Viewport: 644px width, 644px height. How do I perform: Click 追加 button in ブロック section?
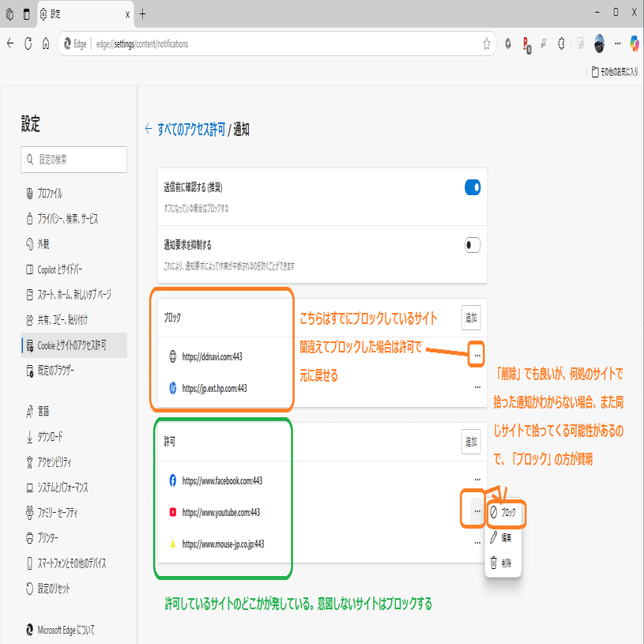471,318
